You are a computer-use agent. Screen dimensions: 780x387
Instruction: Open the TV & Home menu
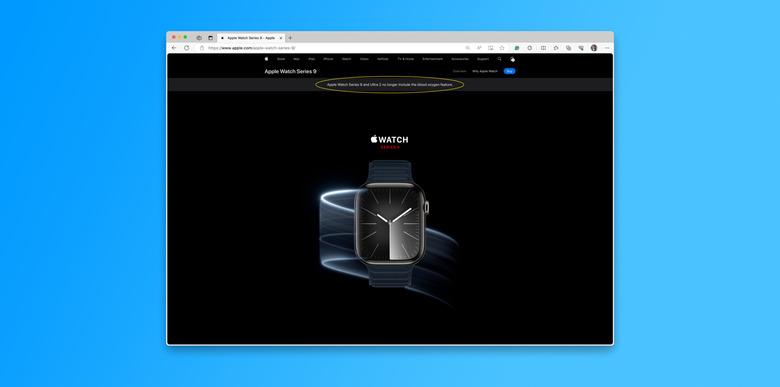(x=405, y=59)
